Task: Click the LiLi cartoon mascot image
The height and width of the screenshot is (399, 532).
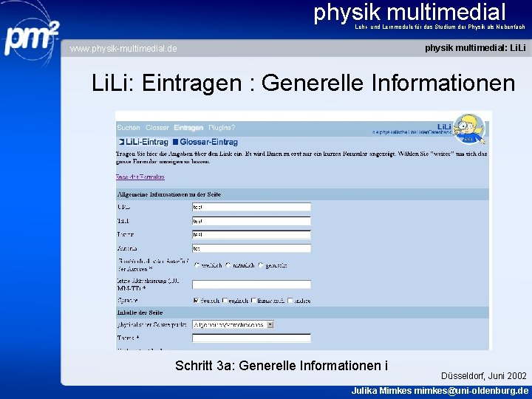Action: click(470, 129)
